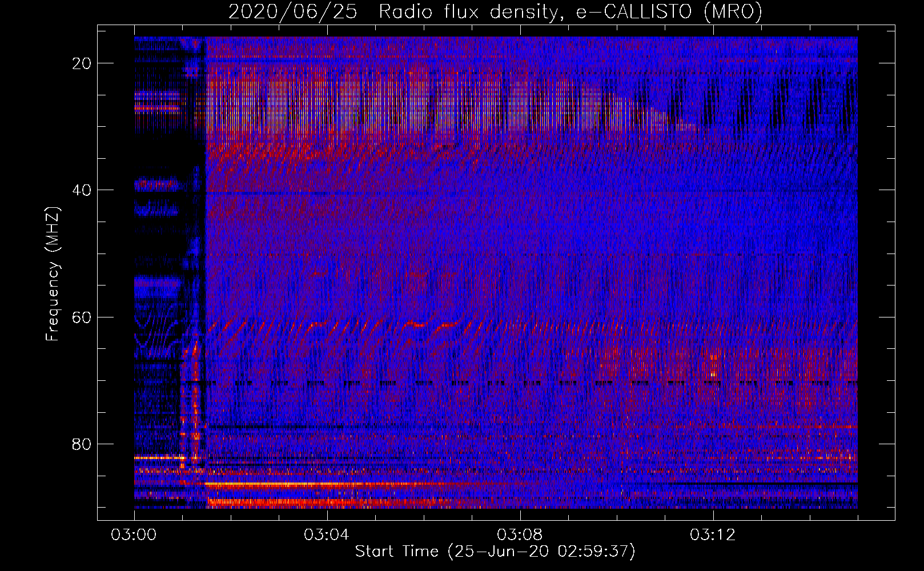Click the 20 frequency tick label
Screen dimensions: 924x571
pyautogui.click(x=82, y=63)
